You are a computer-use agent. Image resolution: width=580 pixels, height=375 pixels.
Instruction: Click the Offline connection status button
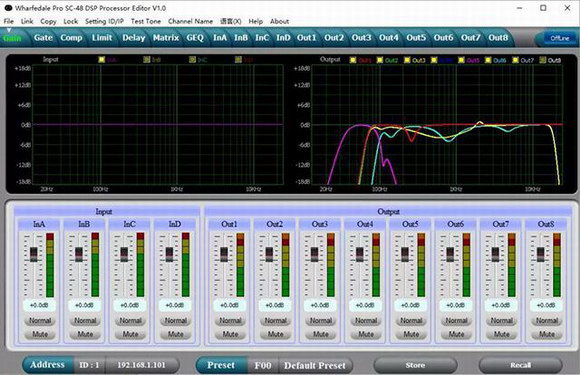559,38
